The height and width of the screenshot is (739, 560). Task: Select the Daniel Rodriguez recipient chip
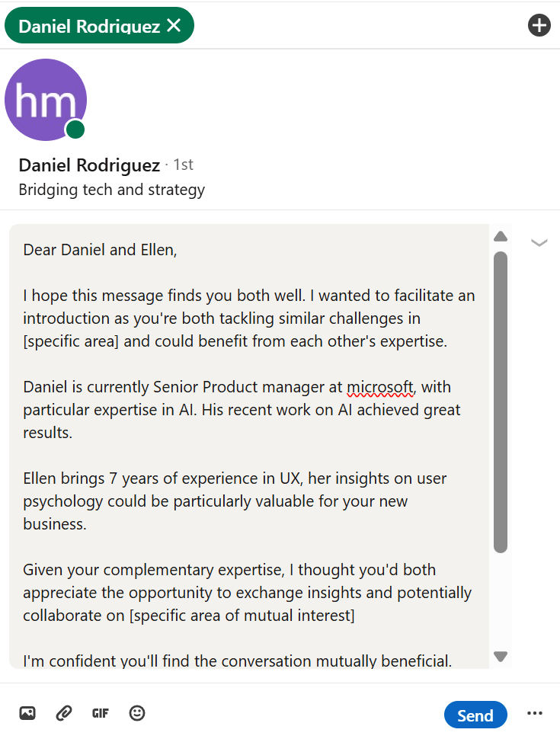pyautogui.click(x=88, y=24)
